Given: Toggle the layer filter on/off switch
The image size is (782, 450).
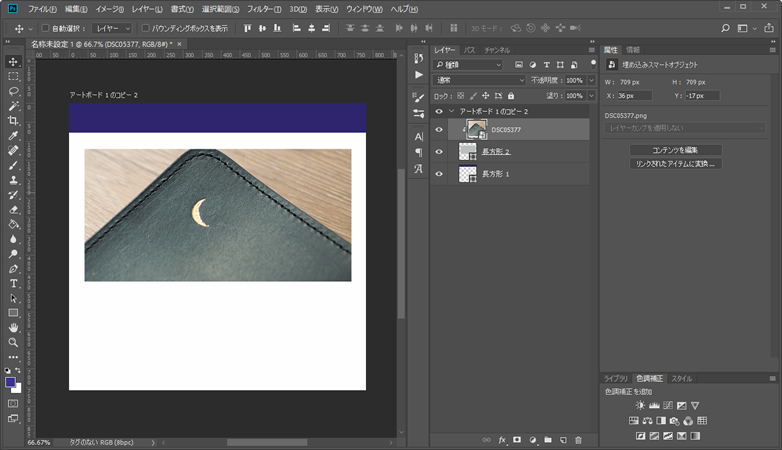Looking at the screenshot, I should point(593,64).
